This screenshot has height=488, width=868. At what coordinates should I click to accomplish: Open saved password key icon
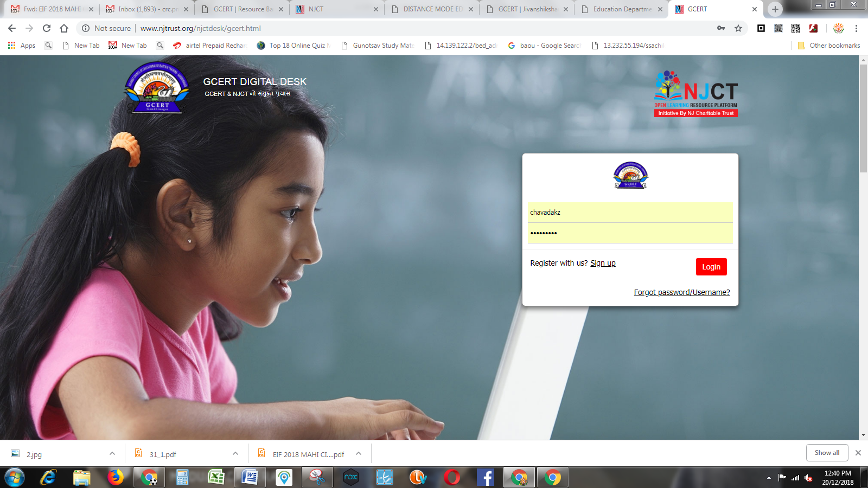click(x=721, y=28)
